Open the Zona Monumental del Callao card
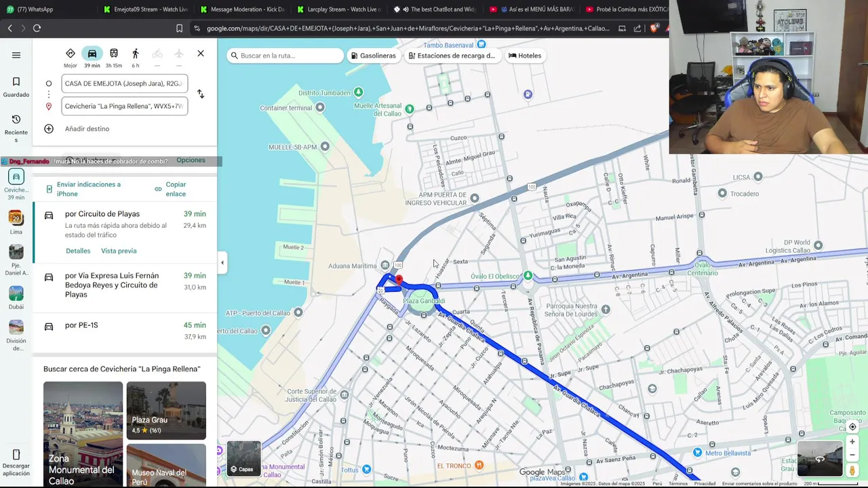 pos(83,434)
